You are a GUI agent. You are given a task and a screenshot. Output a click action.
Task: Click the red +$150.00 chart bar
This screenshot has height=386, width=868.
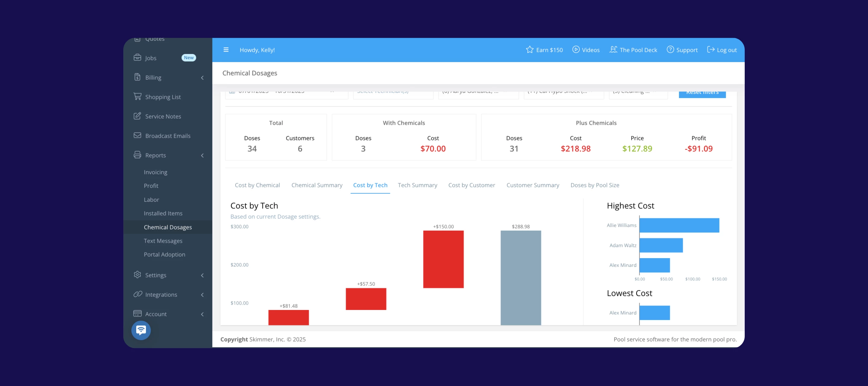[x=443, y=259]
